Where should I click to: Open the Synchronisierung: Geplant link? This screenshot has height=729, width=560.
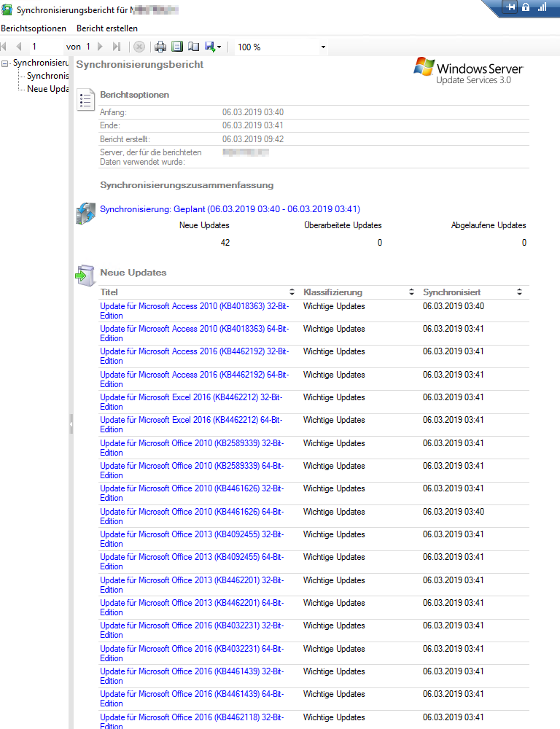tap(230, 209)
